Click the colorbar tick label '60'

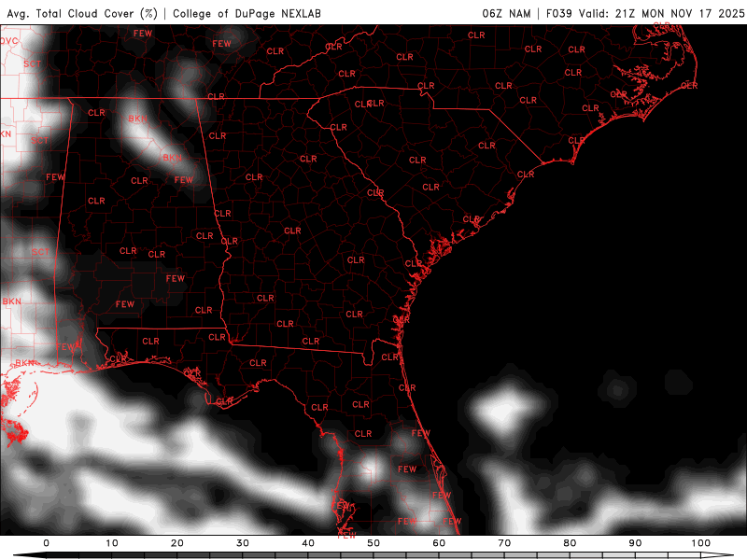[x=439, y=543]
